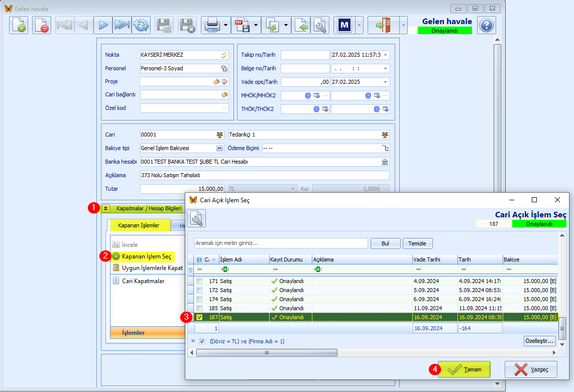Go to next record with play arrow

[x=103, y=25]
